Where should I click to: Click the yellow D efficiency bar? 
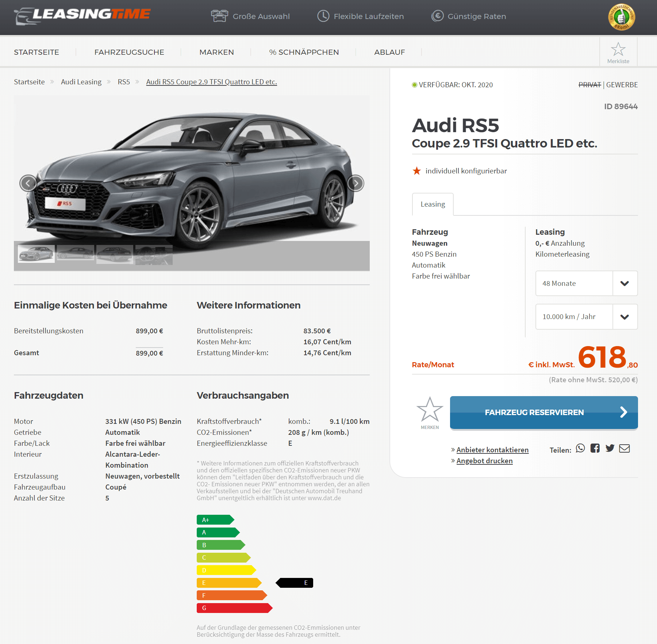[226, 570]
